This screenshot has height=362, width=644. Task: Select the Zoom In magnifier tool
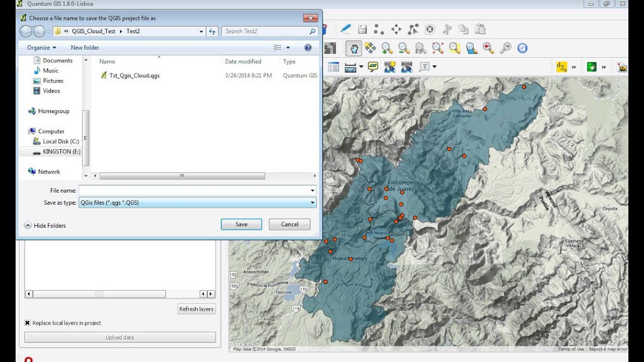click(387, 48)
